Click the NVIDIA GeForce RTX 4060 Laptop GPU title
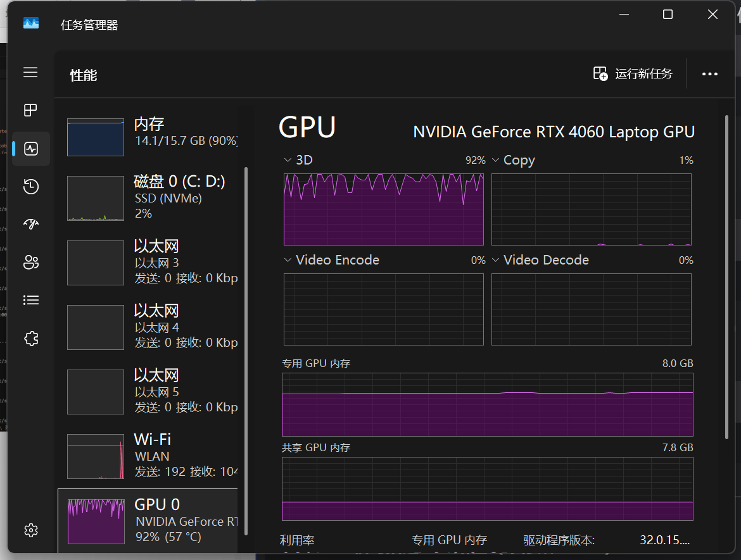 pyautogui.click(x=554, y=132)
